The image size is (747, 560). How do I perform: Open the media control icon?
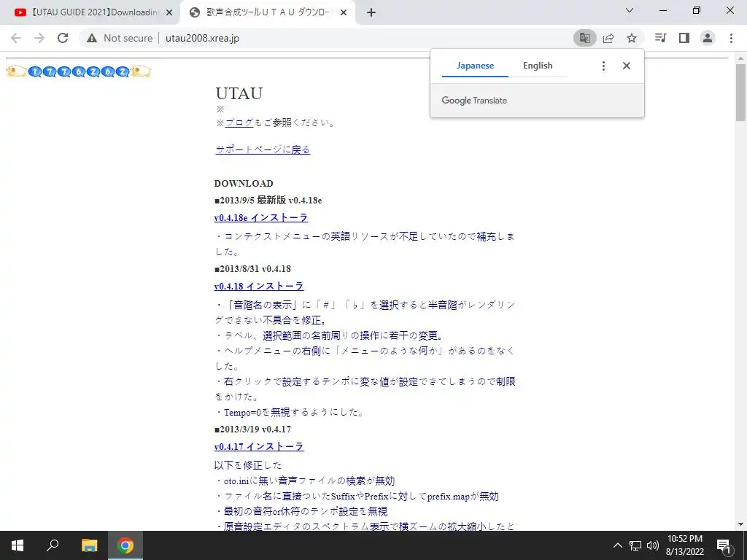click(660, 38)
